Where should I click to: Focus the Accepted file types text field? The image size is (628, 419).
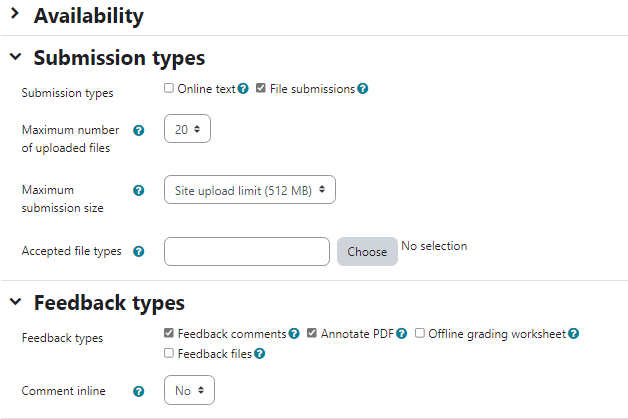[247, 252]
